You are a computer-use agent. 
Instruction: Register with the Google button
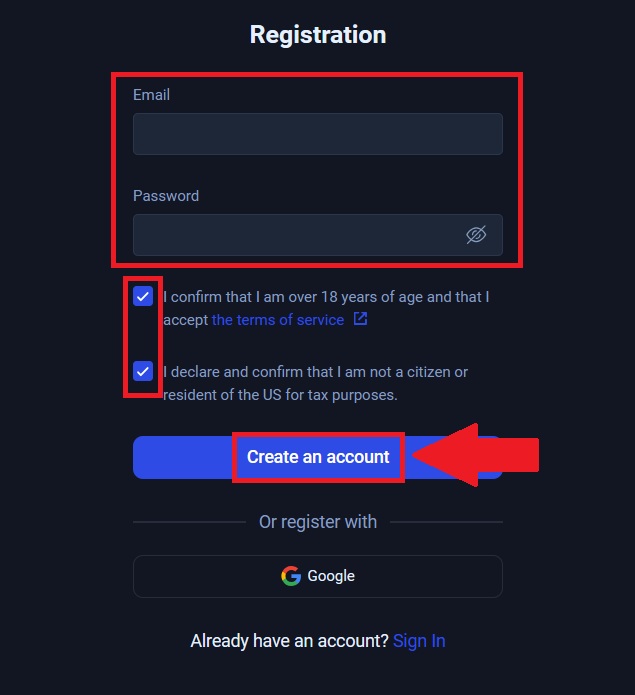coord(317,576)
